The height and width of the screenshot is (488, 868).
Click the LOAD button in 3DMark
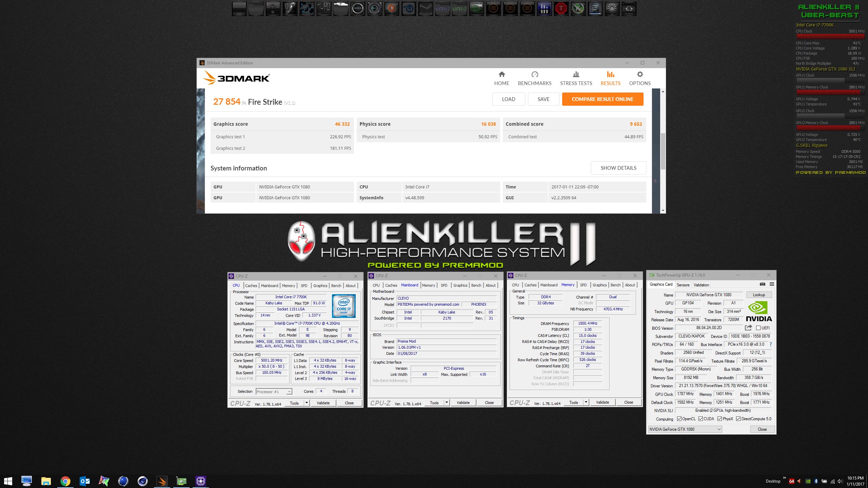click(509, 99)
